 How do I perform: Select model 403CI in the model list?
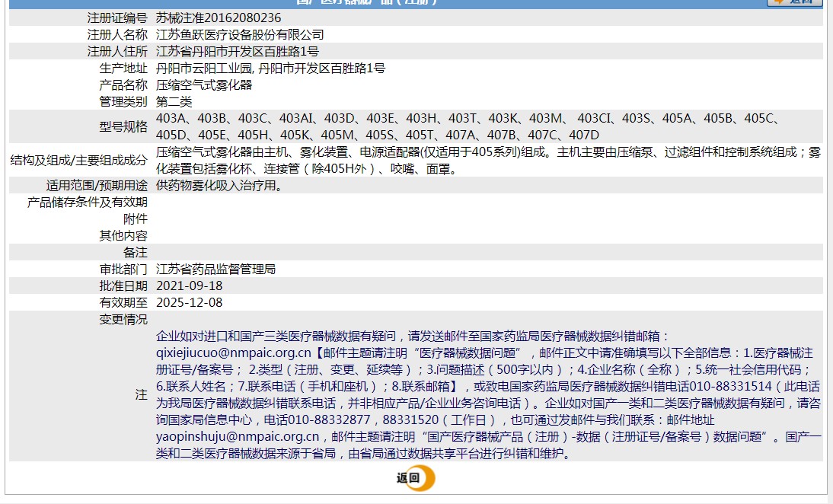(x=594, y=119)
